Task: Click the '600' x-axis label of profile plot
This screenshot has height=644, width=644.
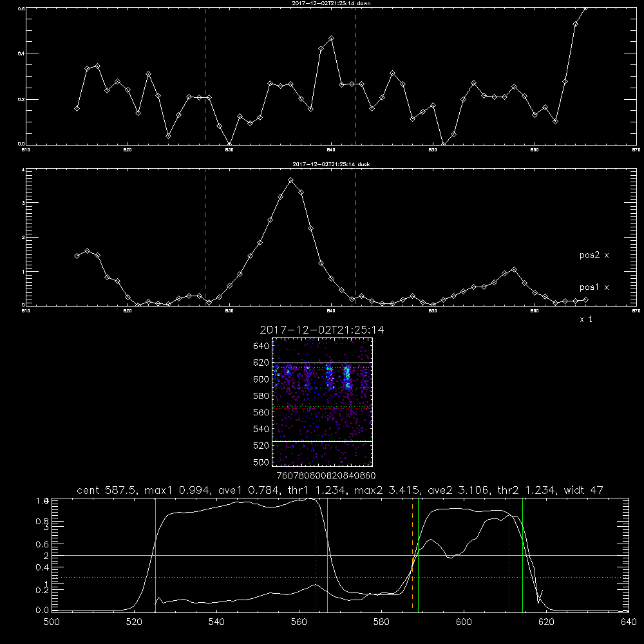Action: coord(464,622)
